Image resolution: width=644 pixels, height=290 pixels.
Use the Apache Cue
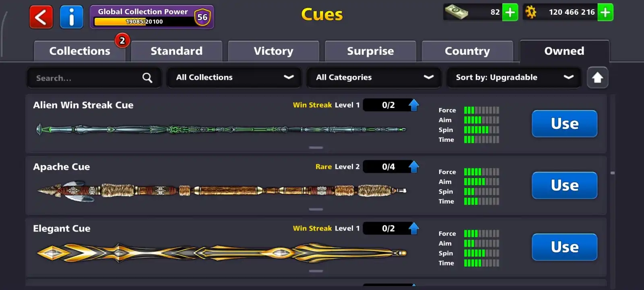coord(565,185)
